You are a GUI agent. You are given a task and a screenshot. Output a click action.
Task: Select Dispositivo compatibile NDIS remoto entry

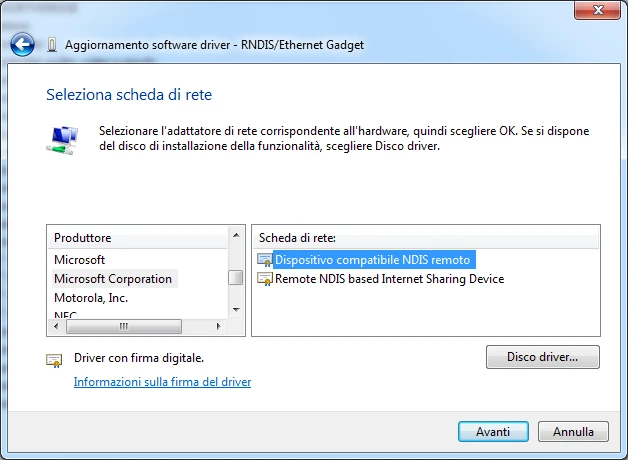tap(374, 260)
